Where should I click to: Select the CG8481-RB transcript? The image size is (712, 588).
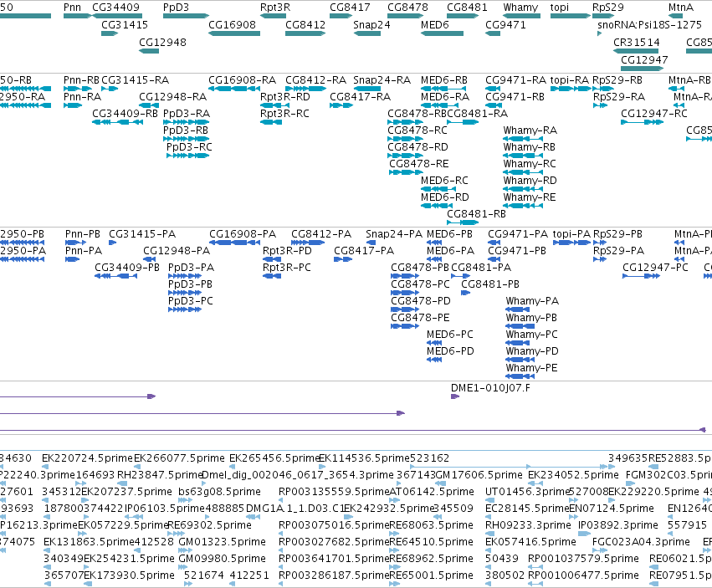coord(463,222)
